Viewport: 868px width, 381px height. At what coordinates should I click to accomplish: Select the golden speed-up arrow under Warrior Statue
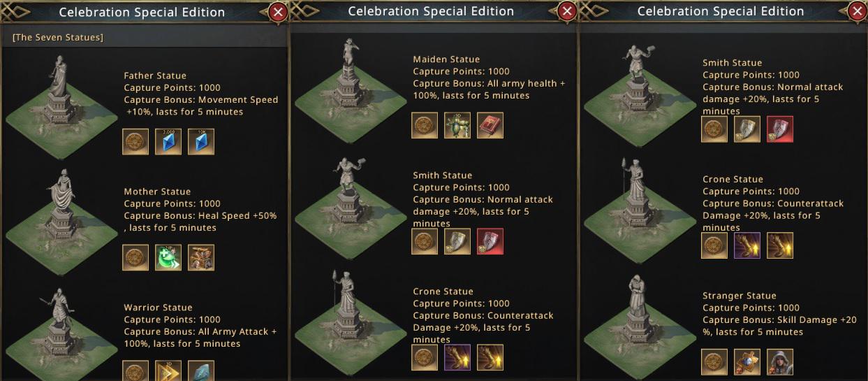point(168,371)
